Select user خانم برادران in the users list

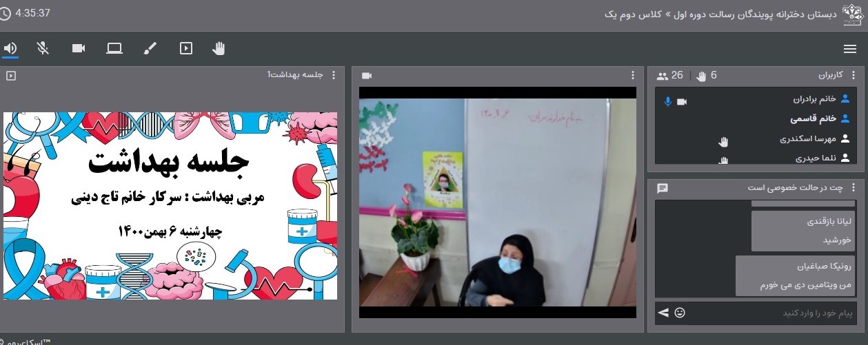pos(812,99)
